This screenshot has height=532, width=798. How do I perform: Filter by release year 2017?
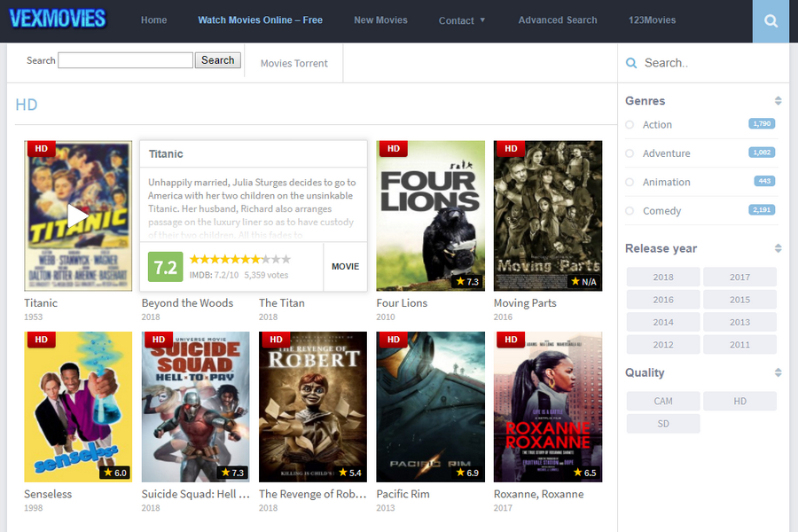click(739, 278)
